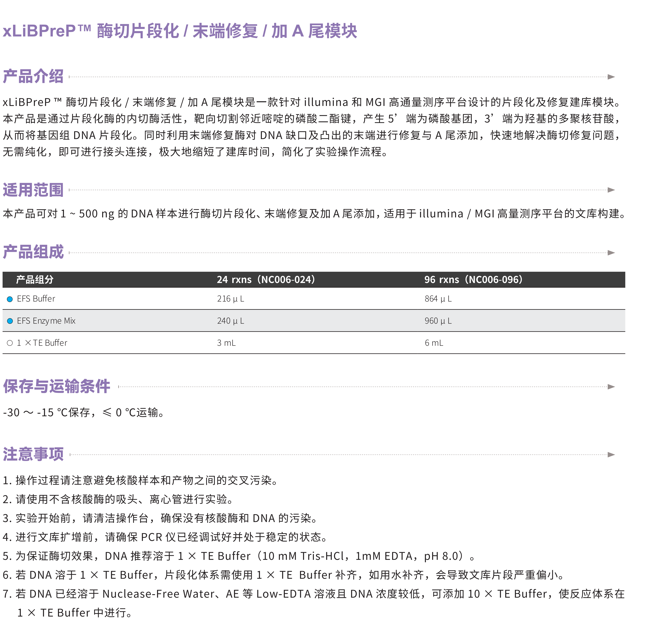672x640 pixels.
Task: Click note 1 about 交叉污染
Action: (x=141, y=480)
